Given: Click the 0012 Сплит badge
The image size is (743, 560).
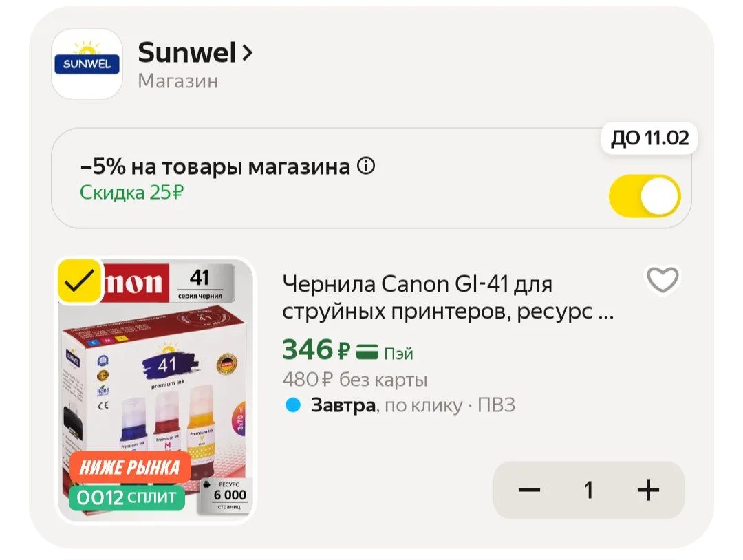Looking at the screenshot, I should coord(127,497).
